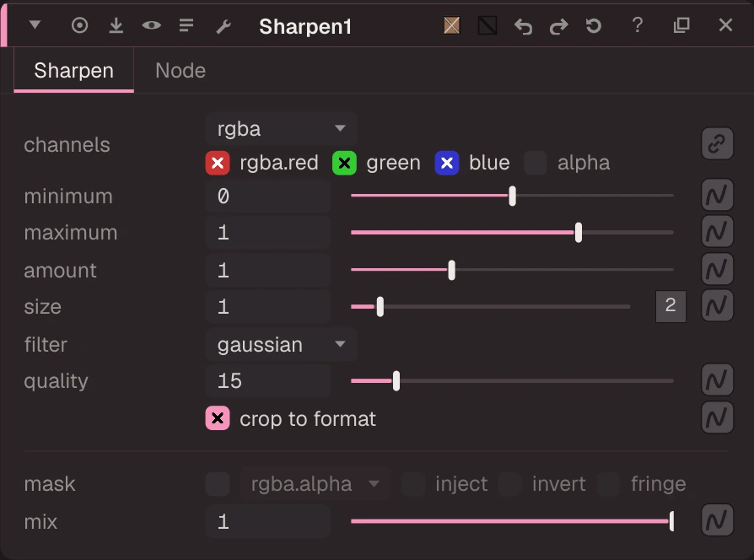
Task: Open the minimum animation curve button
Action: (x=717, y=195)
